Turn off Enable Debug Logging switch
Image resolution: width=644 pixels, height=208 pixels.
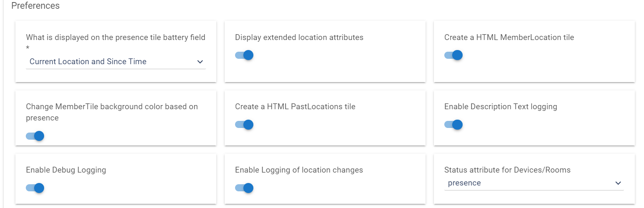point(35,188)
